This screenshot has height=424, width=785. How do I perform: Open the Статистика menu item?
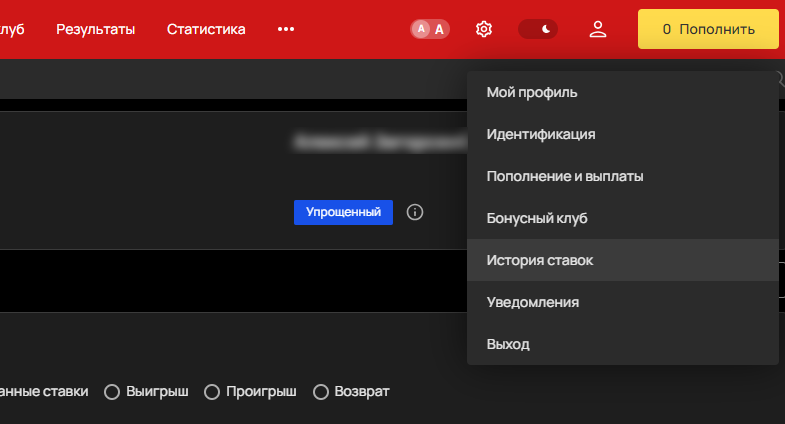click(x=206, y=29)
